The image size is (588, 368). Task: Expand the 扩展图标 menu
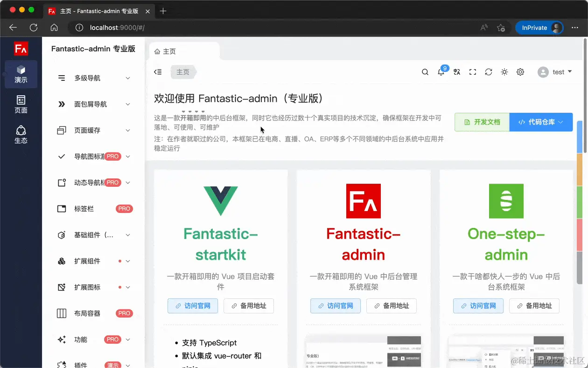(93, 287)
